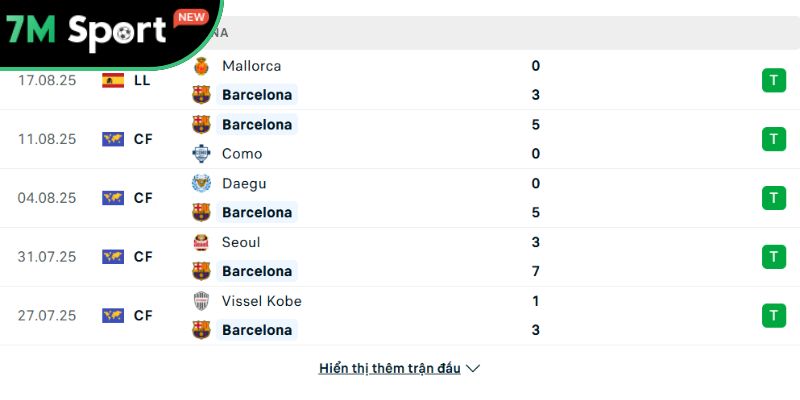Click the Vissel Kobe club crest

tap(201, 301)
